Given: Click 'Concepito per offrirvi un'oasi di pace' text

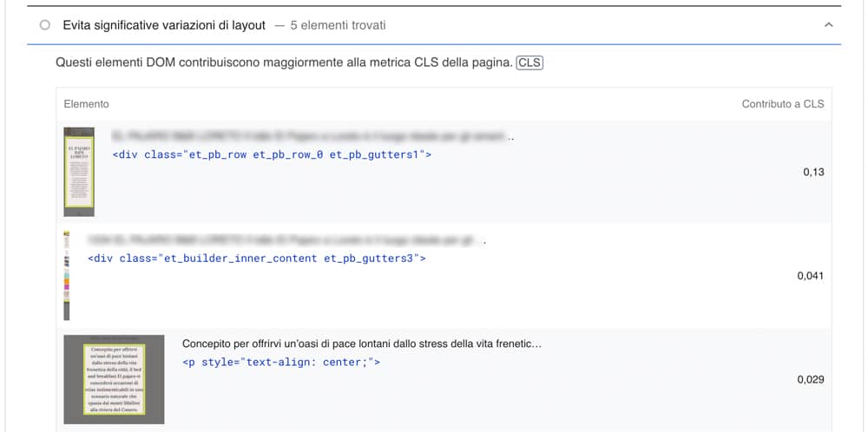Looking at the screenshot, I should (361, 344).
